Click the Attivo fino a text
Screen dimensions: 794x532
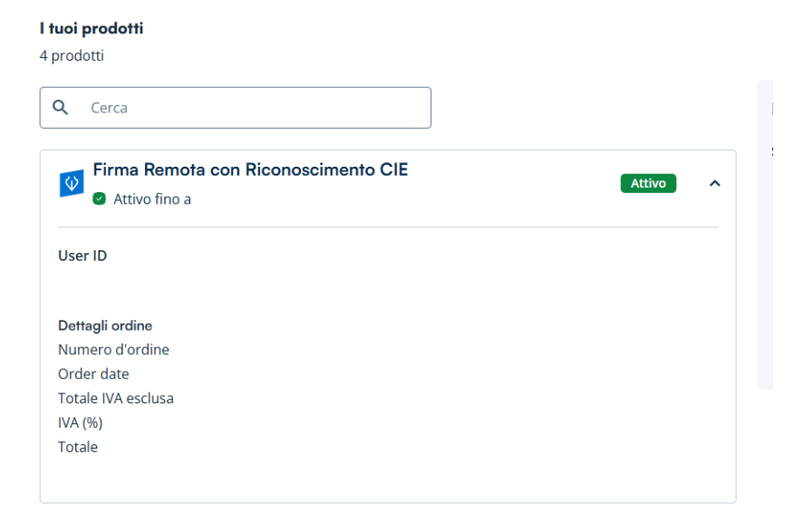tap(152, 199)
